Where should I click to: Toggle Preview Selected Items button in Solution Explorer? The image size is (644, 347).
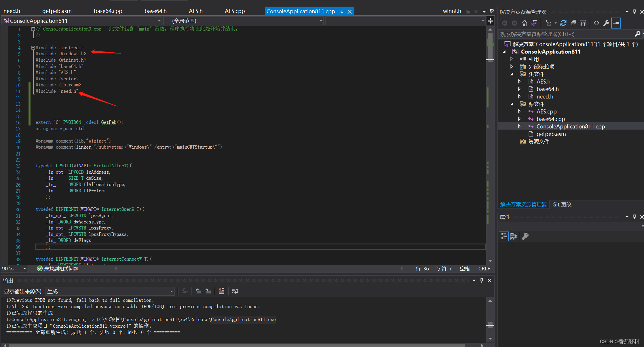click(x=616, y=23)
